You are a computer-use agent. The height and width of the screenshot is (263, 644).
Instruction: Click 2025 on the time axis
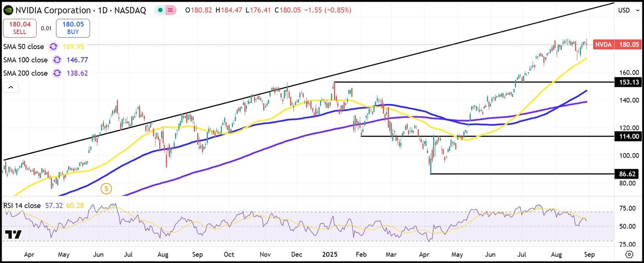pyautogui.click(x=330, y=254)
